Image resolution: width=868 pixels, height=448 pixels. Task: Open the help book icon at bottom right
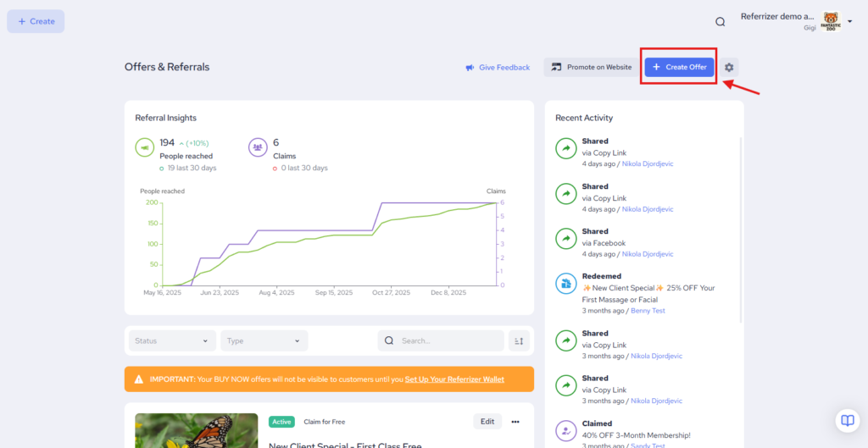tap(846, 421)
